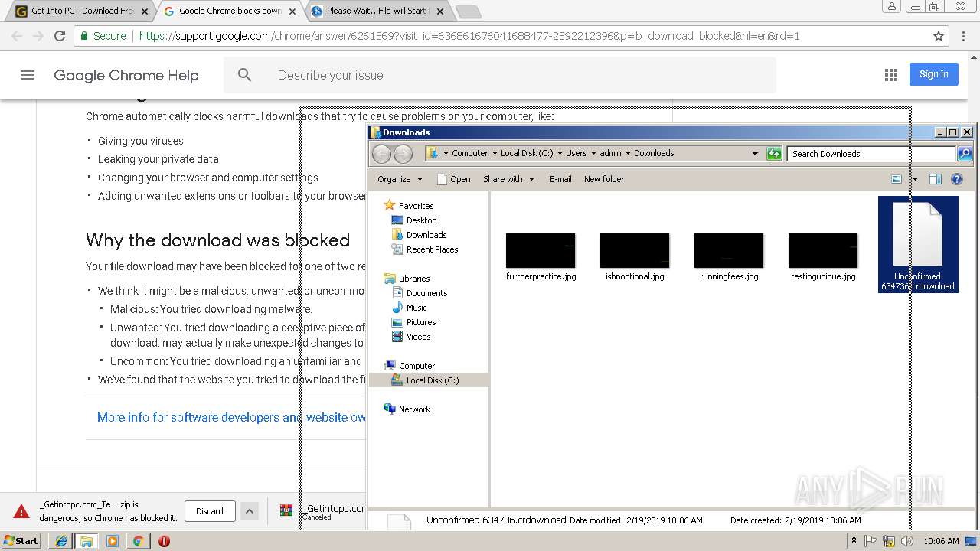Click the volume speaker tray icon
Image resolution: width=980 pixels, height=551 pixels.
(x=906, y=541)
